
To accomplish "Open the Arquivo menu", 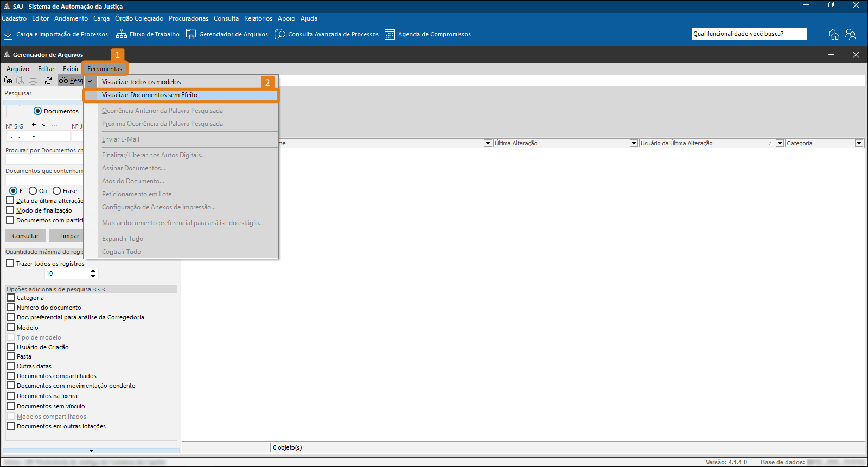I will tap(18, 69).
